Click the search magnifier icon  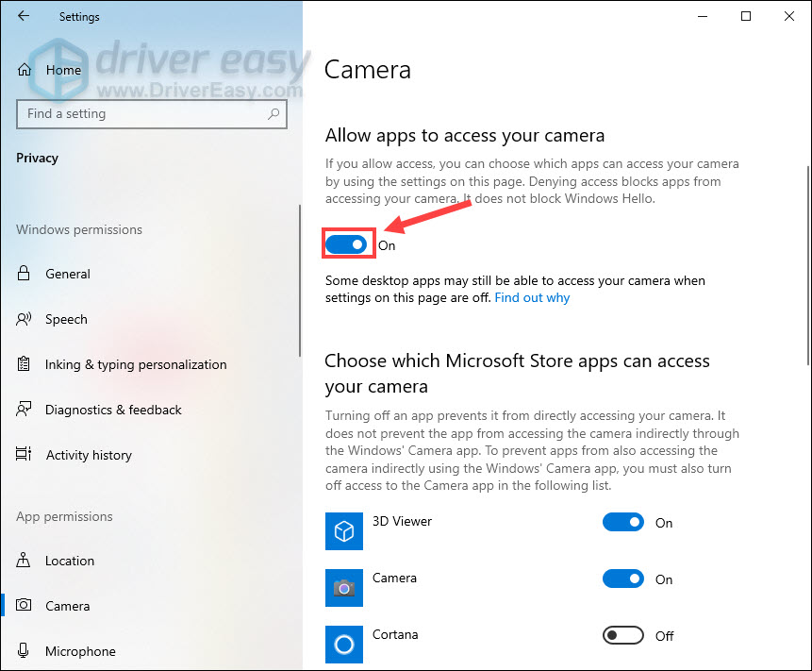click(273, 114)
